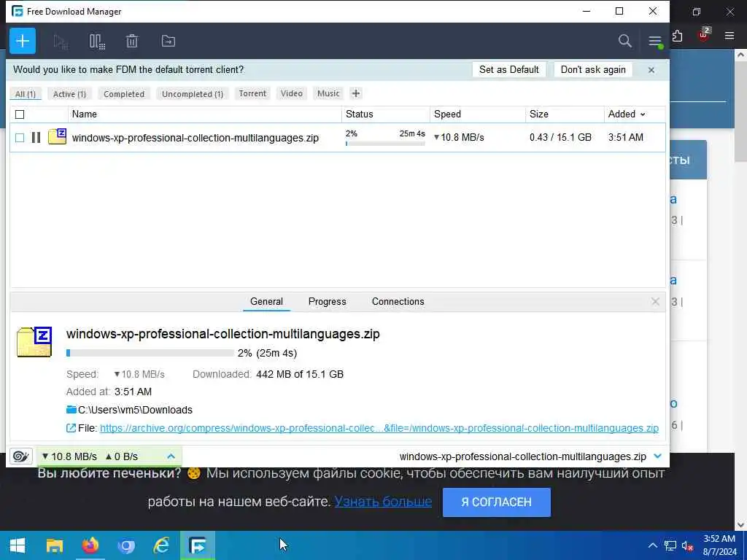Click the move to folder toolbar icon
This screenshot has height=560, width=747.
click(x=169, y=42)
